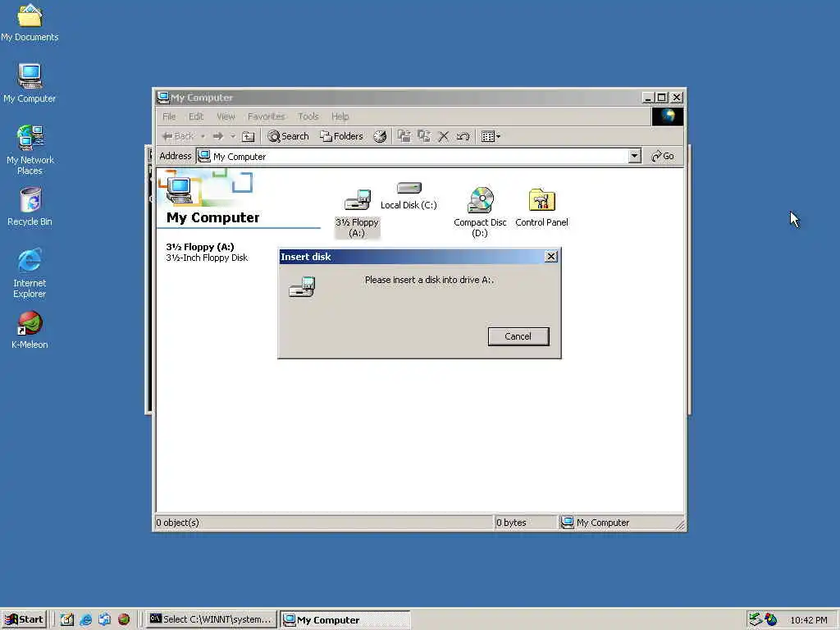Open the Start menu
Screen dimensions: 840x630
click(24, 619)
